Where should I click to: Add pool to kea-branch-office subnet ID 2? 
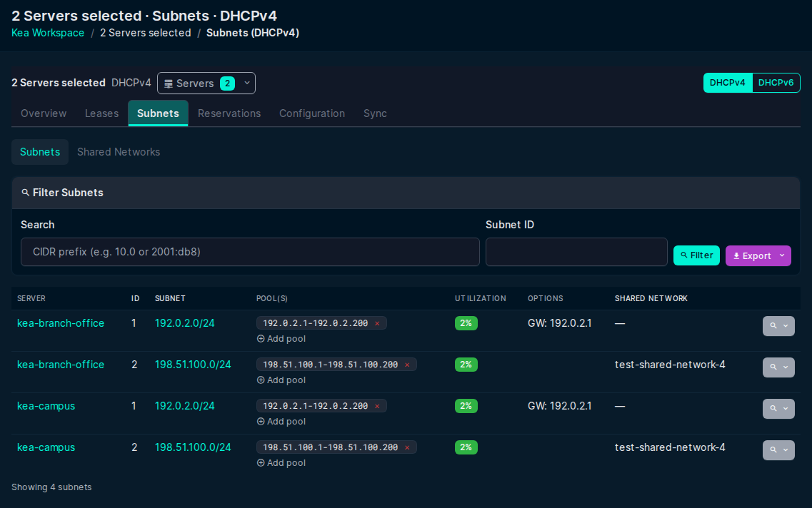tap(281, 380)
